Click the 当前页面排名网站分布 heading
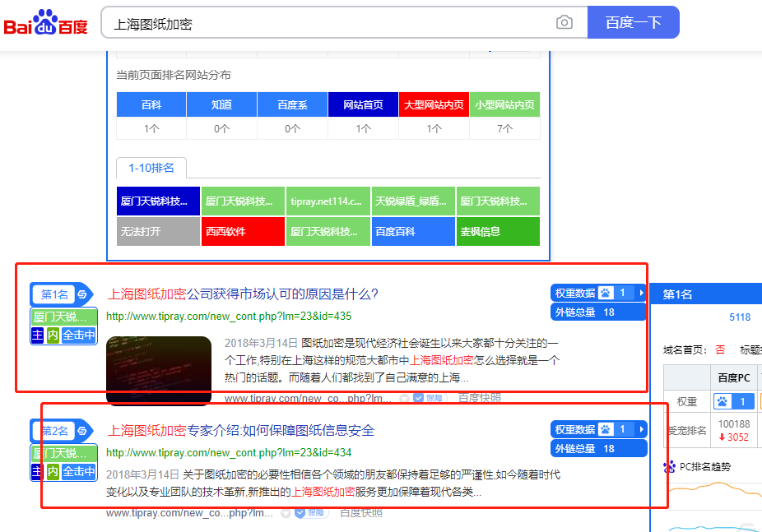This screenshot has height=532, width=762. 174,75
